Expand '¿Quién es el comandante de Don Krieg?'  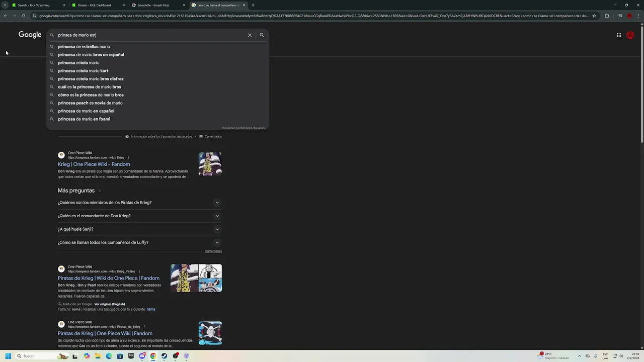(139, 216)
